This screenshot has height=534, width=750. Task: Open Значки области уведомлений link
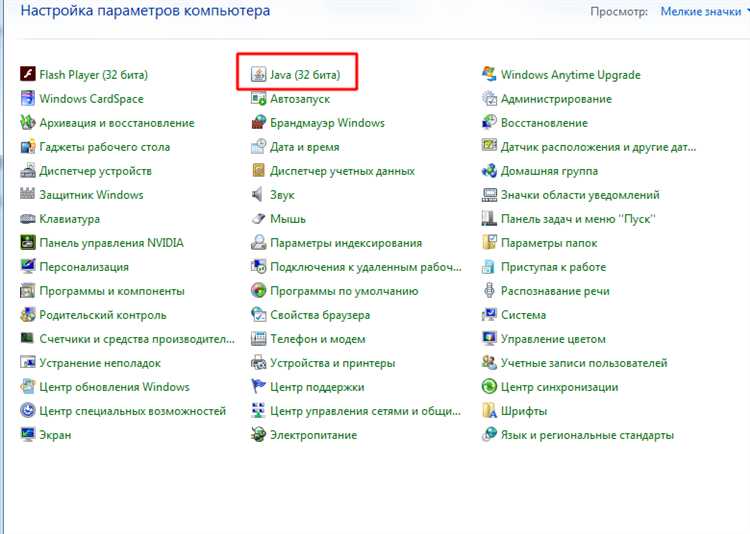coord(580,194)
